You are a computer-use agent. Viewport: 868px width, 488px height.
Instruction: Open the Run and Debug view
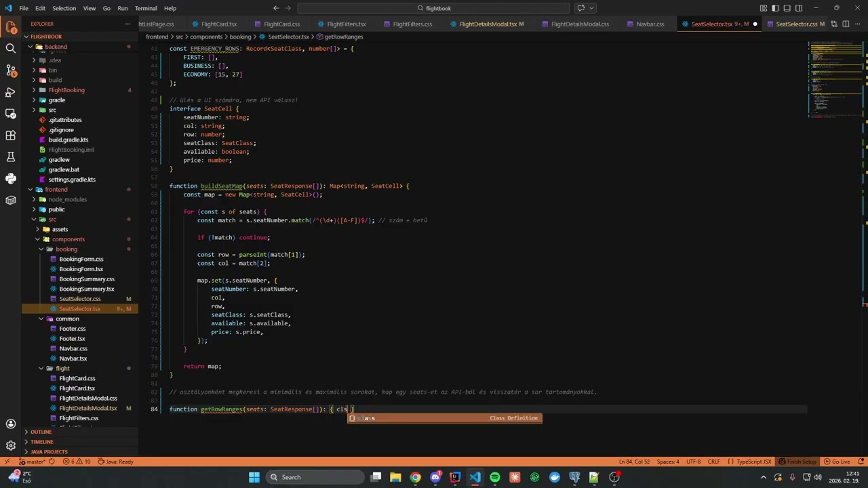[x=11, y=92]
